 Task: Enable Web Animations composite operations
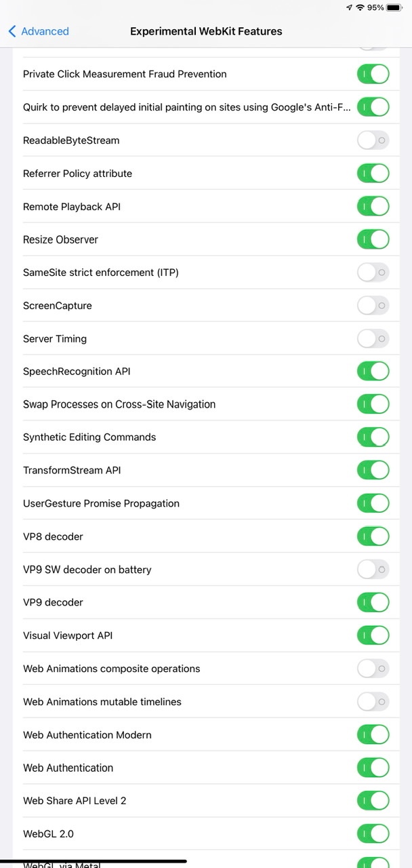[x=373, y=669]
